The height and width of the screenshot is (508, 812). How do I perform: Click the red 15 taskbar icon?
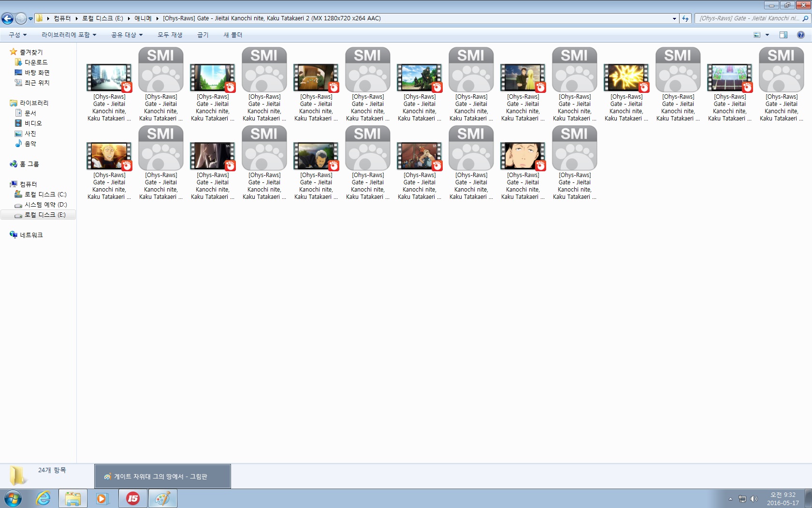point(132,498)
